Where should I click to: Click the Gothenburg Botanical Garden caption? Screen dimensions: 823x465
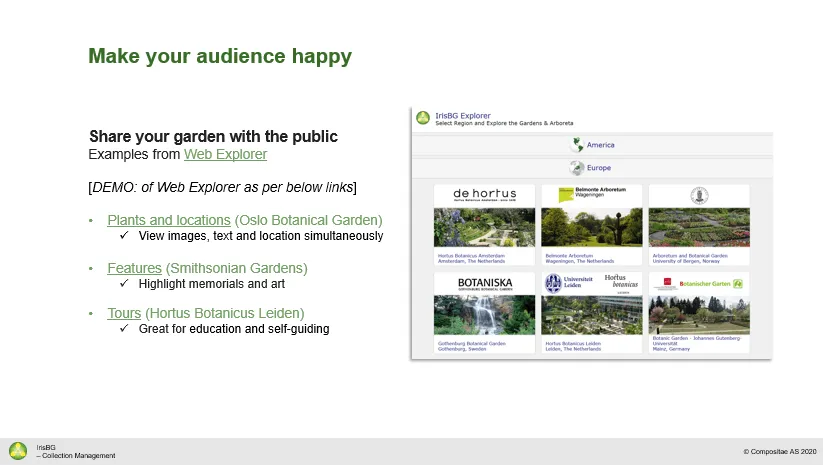tap(471, 346)
